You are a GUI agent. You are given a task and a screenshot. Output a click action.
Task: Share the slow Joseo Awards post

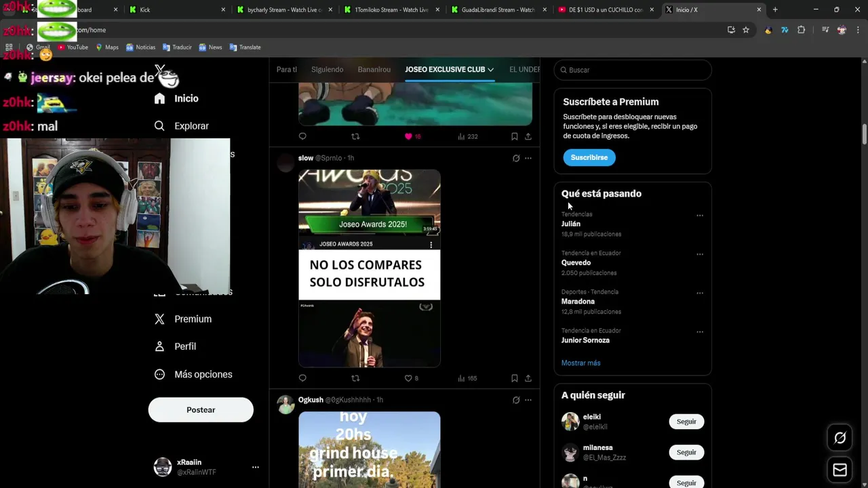(x=528, y=378)
